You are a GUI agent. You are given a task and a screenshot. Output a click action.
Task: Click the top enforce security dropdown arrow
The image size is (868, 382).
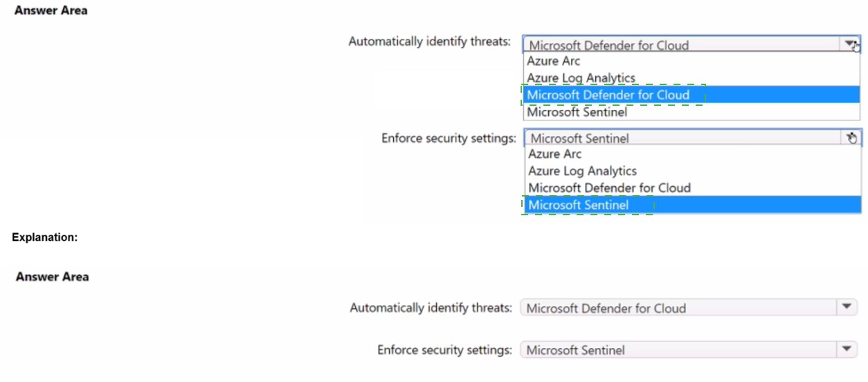point(851,138)
